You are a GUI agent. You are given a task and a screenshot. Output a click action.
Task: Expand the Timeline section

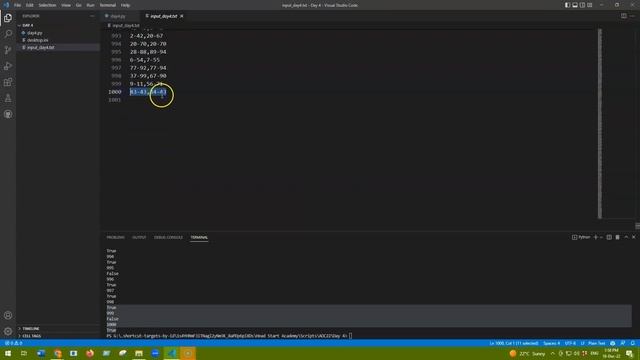point(28,329)
